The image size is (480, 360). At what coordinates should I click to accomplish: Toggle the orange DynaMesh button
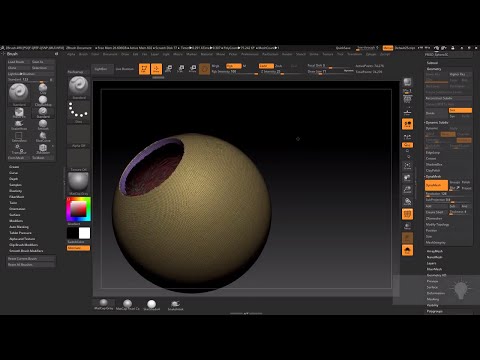pyautogui.click(x=436, y=185)
